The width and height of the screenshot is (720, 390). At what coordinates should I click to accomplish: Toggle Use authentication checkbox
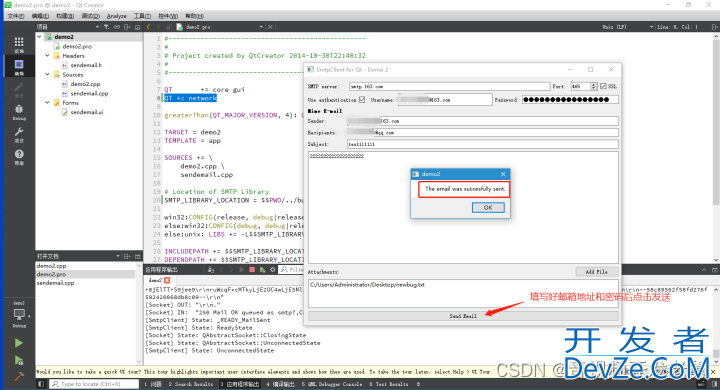[x=362, y=100]
